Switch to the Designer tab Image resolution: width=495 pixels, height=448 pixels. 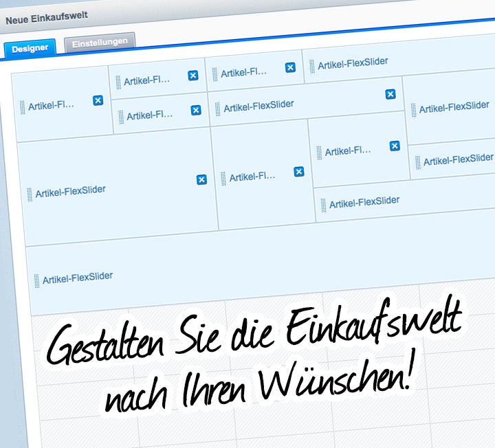click(29, 48)
